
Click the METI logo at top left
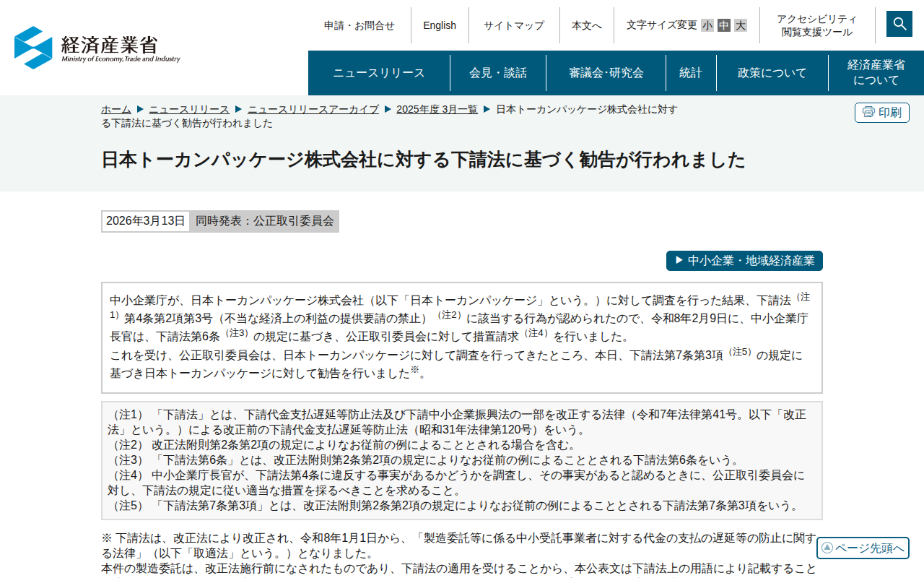coord(97,48)
